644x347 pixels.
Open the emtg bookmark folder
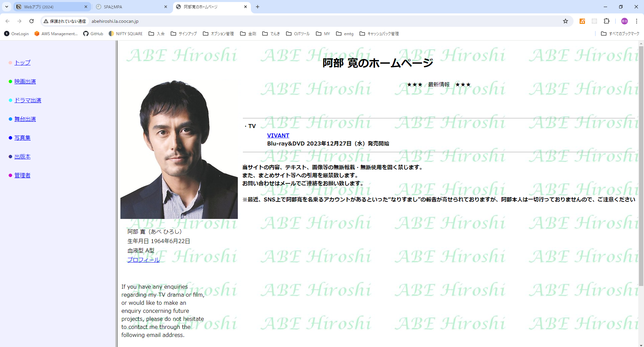[345, 34]
